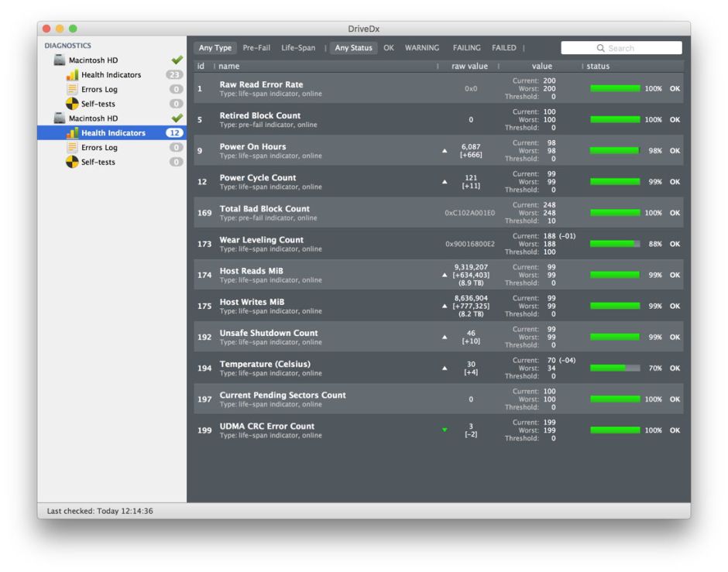
Task: Click the white trend arrow in the Temperature row
Action: [445, 368]
